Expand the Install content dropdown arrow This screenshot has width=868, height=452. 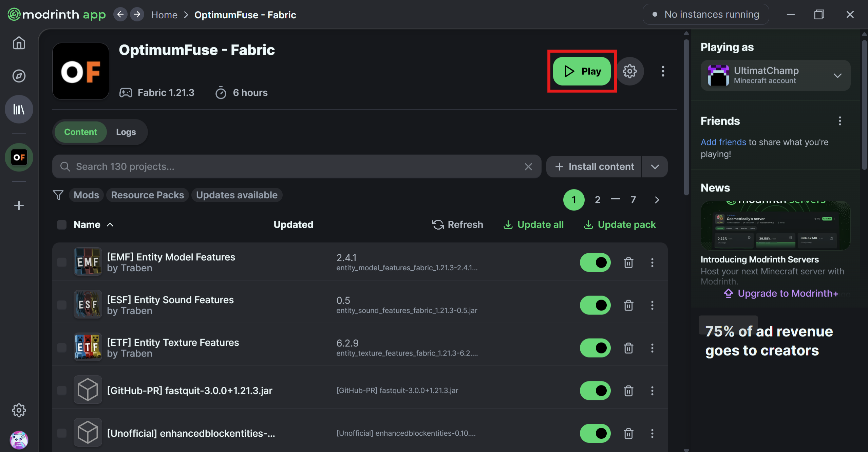pos(655,166)
